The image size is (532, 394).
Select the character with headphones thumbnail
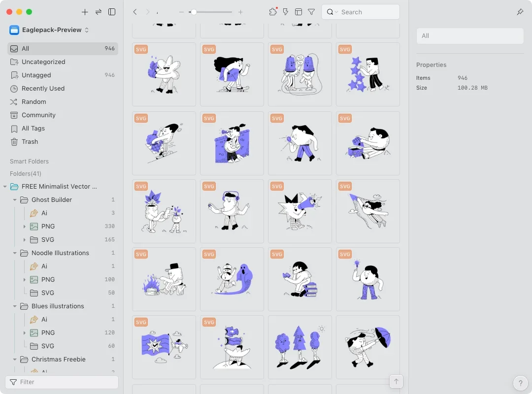pos(232,211)
